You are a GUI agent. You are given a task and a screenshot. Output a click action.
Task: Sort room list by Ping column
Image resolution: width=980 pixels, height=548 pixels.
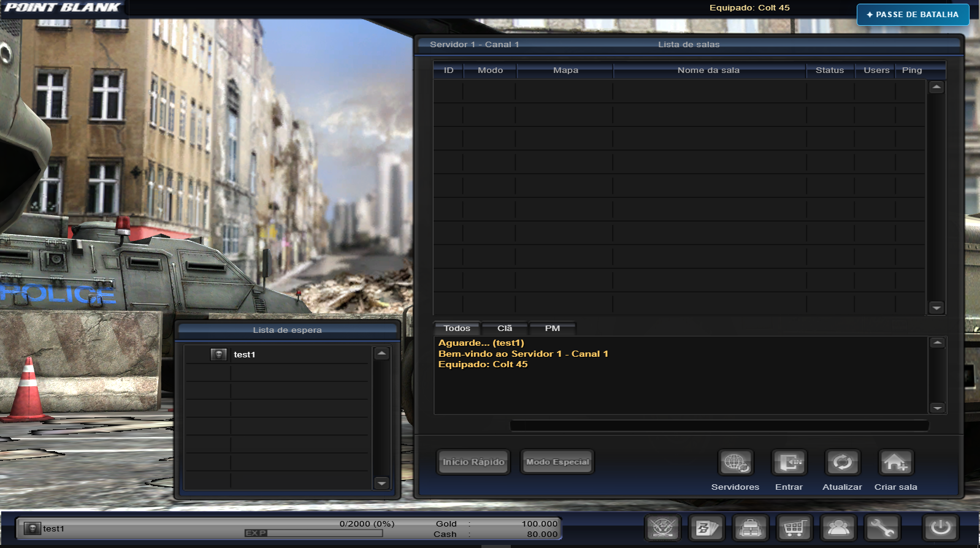point(912,70)
